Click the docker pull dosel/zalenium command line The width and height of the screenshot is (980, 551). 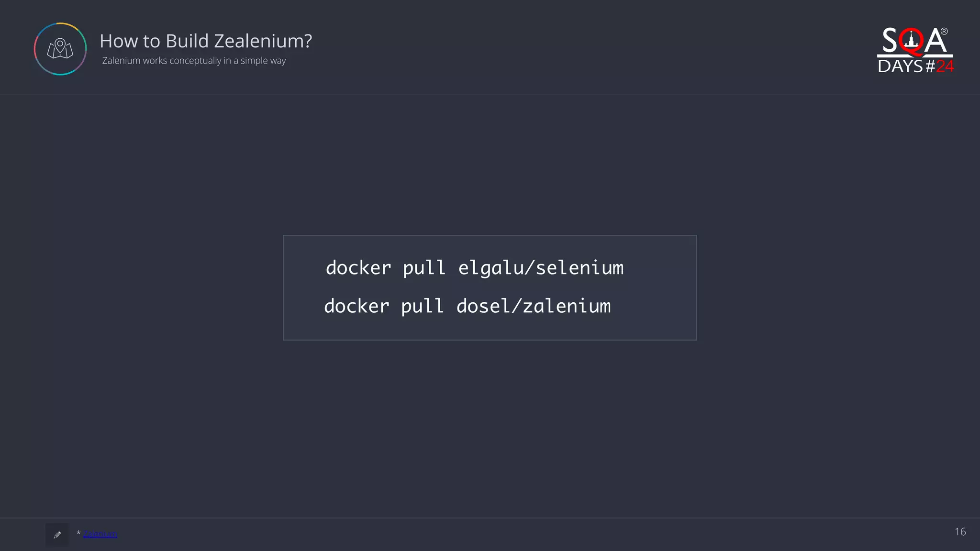tap(468, 306)
